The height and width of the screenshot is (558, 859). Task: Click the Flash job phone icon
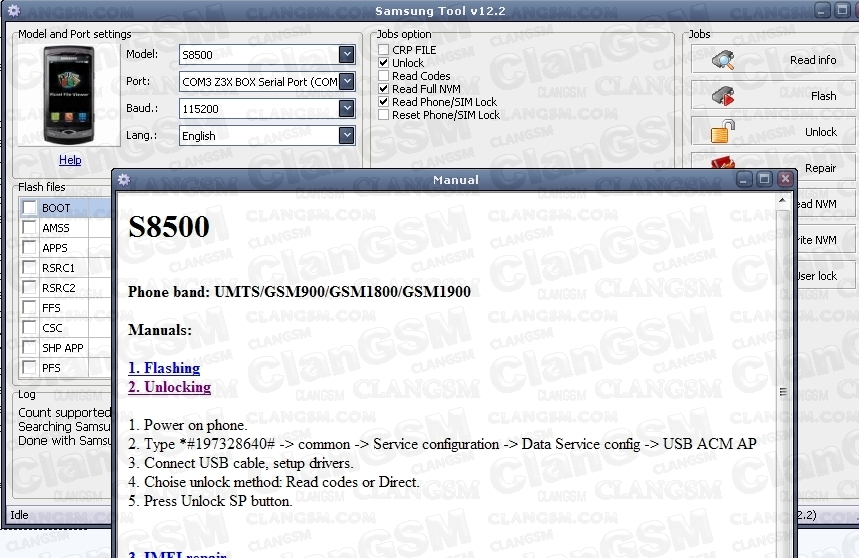click(x=723, y=96)
